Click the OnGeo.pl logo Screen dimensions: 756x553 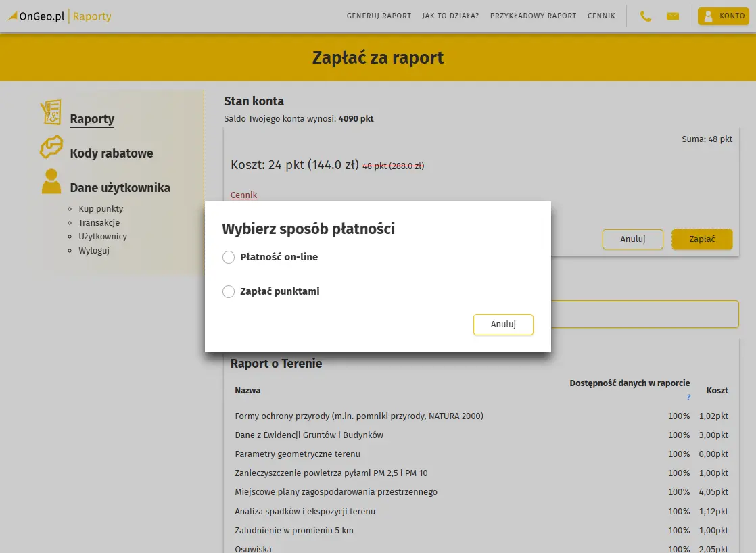[x=37, y=16]
